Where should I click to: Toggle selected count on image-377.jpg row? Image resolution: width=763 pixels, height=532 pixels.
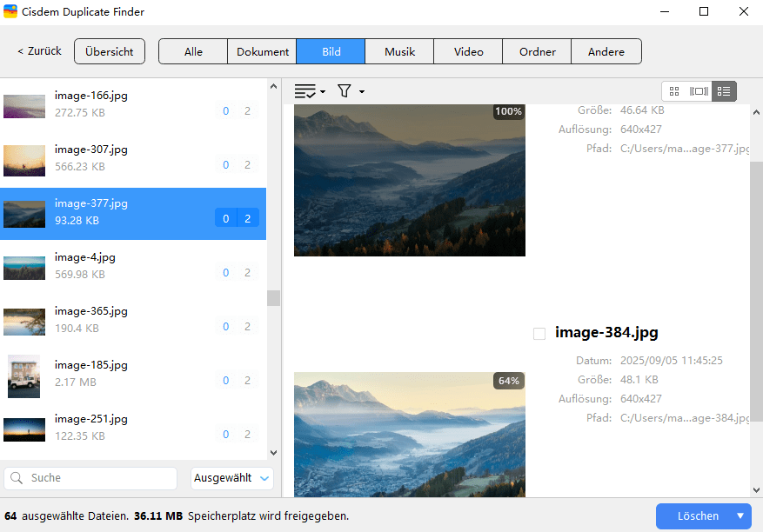pos(226,219)
